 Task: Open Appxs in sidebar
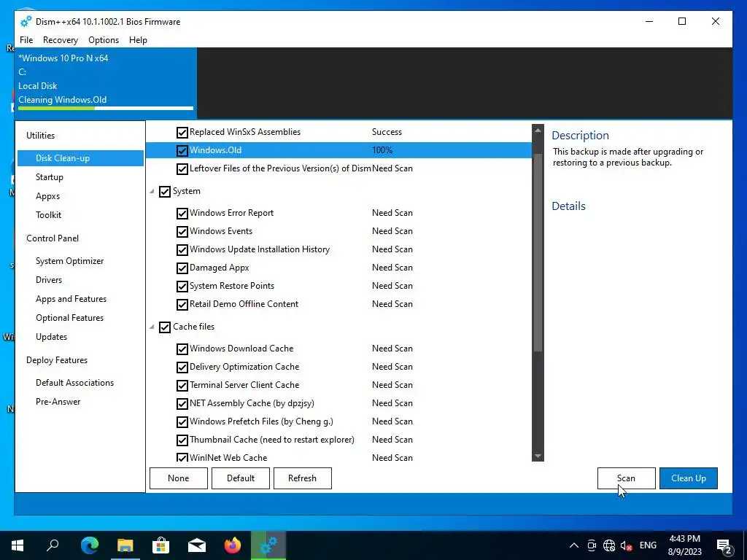click(47, 196)
